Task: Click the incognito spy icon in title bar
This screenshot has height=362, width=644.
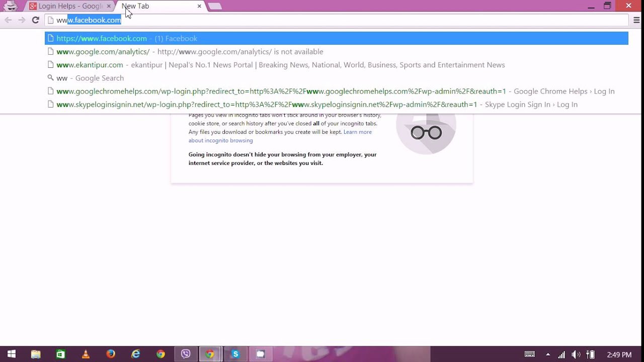Action: [11, 6]
